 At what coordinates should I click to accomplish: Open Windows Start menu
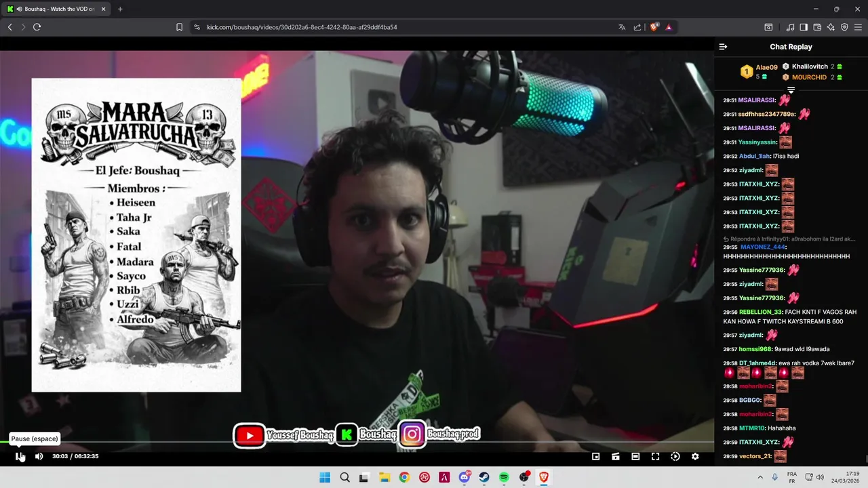pyautogui.click(x=325, y=477)
